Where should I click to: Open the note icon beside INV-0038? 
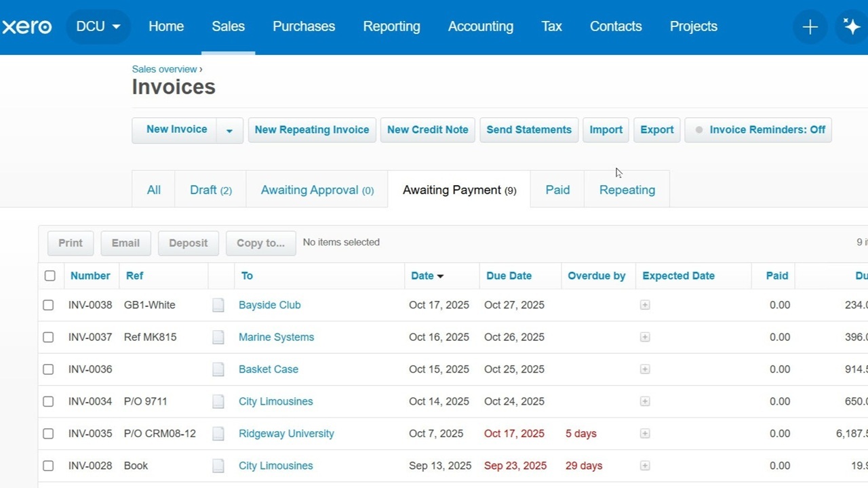218,305
